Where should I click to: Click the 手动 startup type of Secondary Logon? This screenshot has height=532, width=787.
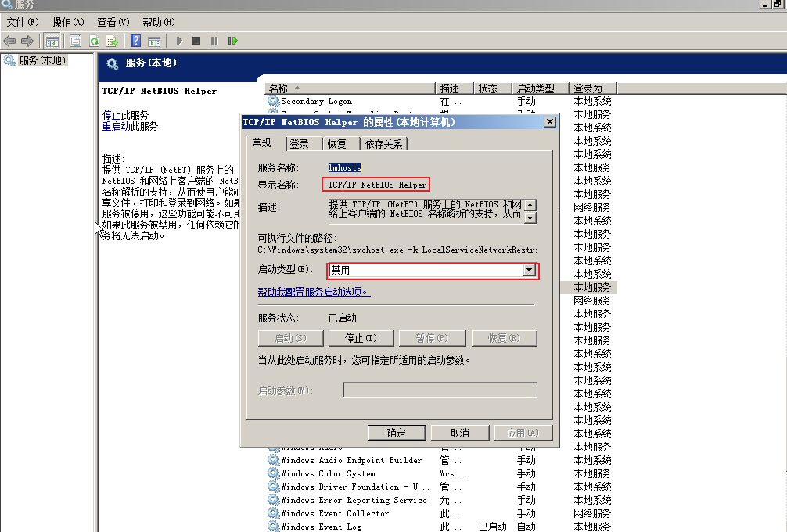coord(526,101)
